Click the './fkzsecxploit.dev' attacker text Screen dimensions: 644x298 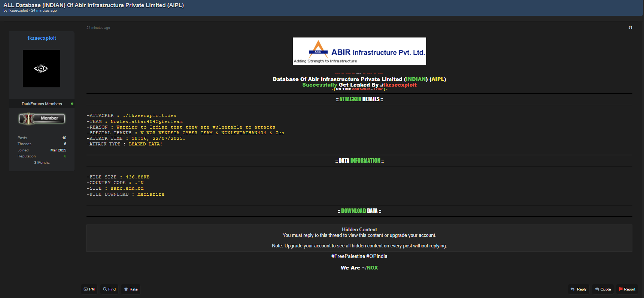point(149,115)
